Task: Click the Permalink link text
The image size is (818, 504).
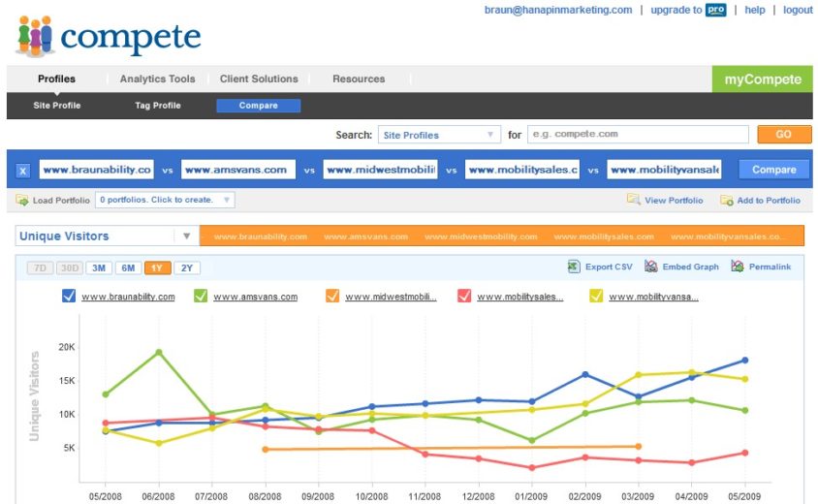Action: coord(770,267)
